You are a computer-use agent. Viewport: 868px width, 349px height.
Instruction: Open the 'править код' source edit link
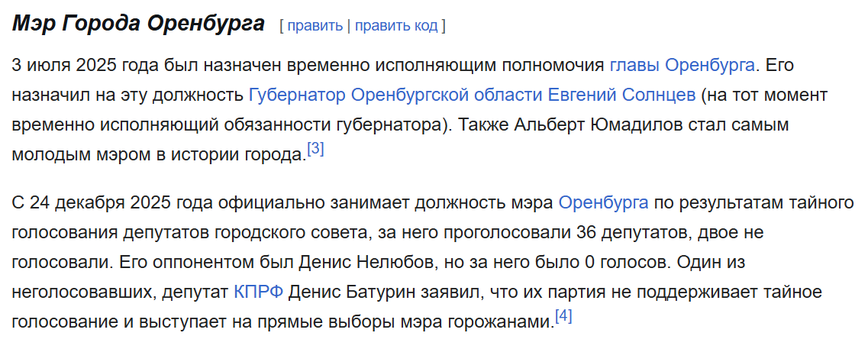[395, 25]
